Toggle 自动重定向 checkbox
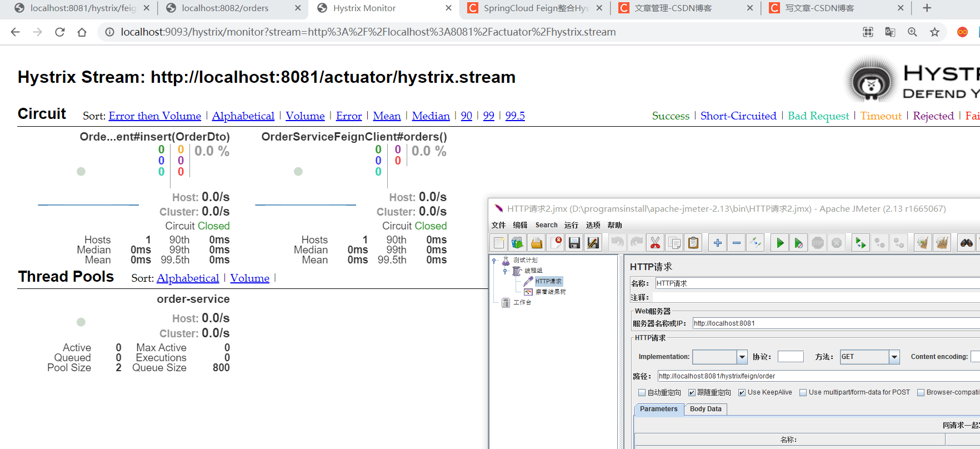 point(642,392)
